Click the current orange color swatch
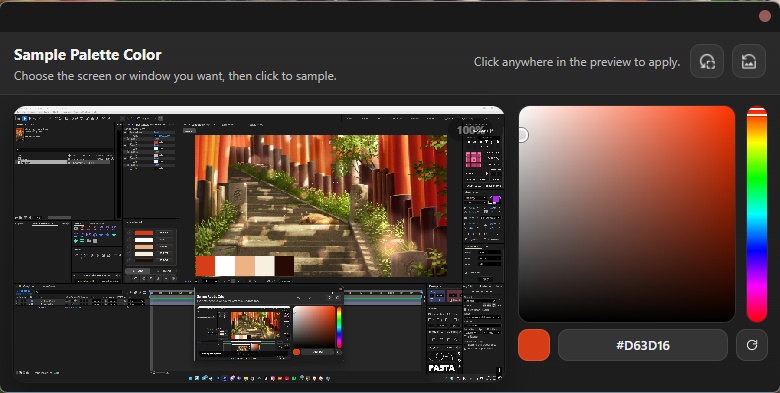 coord(534,345)
